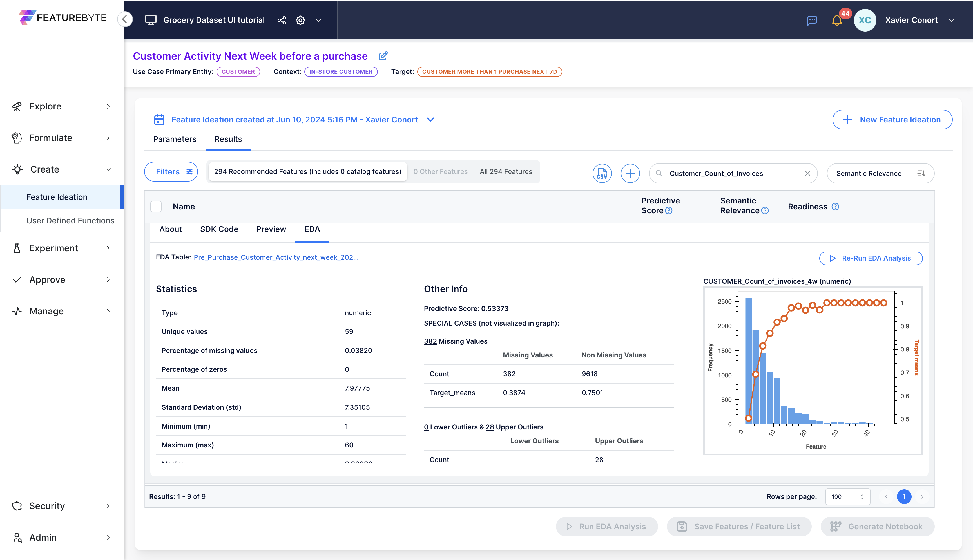Click the FeatureByte logo
Viewport: 973px width, 560px height.
point(63,18)
